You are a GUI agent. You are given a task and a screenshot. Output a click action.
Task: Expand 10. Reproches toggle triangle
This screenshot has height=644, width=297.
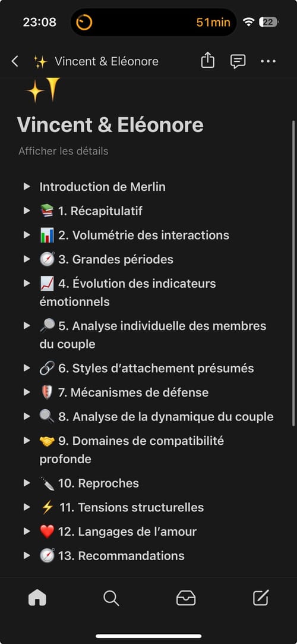27,483
